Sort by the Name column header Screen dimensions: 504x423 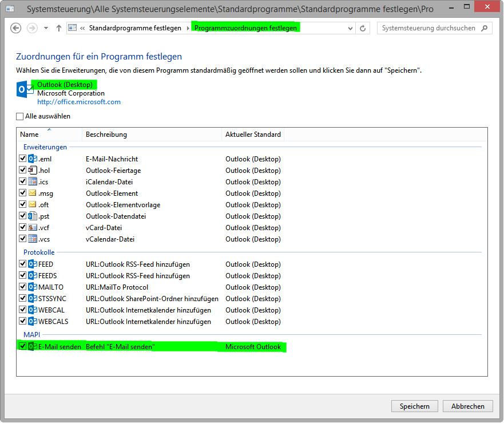point(50,135)
